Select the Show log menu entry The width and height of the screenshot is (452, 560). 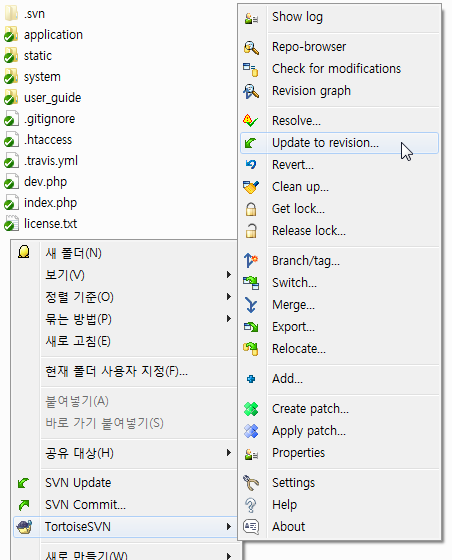click(339, 17)
